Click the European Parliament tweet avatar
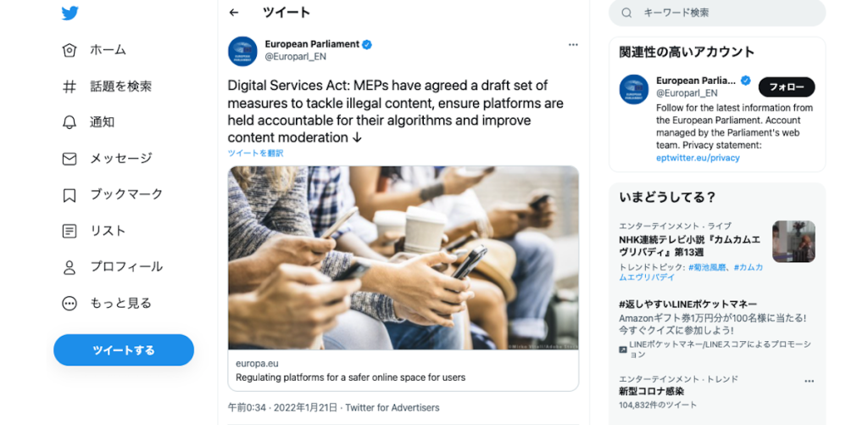This screenshot has height=425, width=868. click(x=242, y=52)
